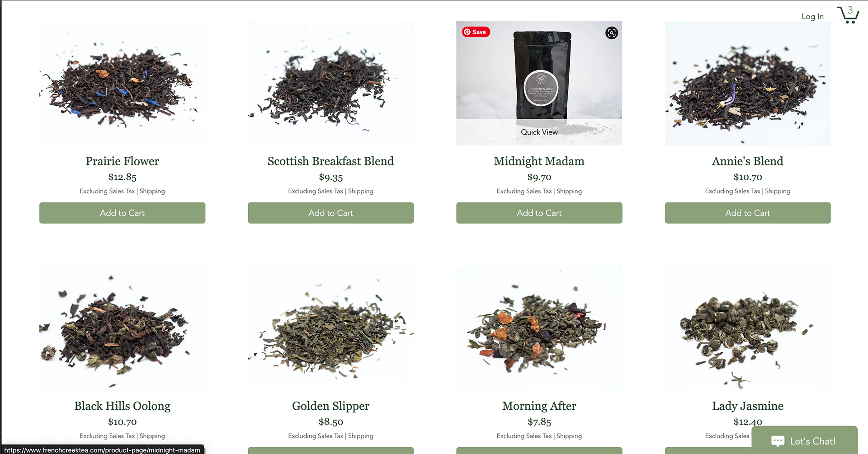Open the Prairie Flower product image
Viewport: 868px width, 454px height.
click(x=122, y=83)
